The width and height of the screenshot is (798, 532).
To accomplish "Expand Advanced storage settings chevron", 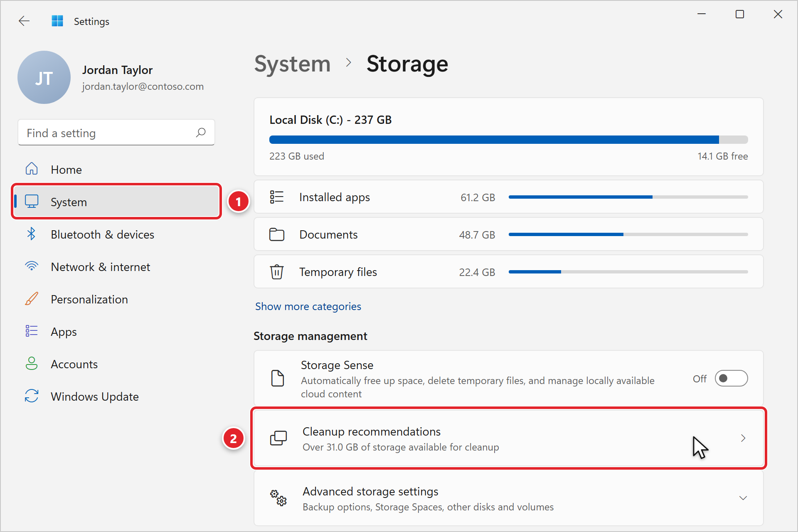I will (x=743, y=498).
